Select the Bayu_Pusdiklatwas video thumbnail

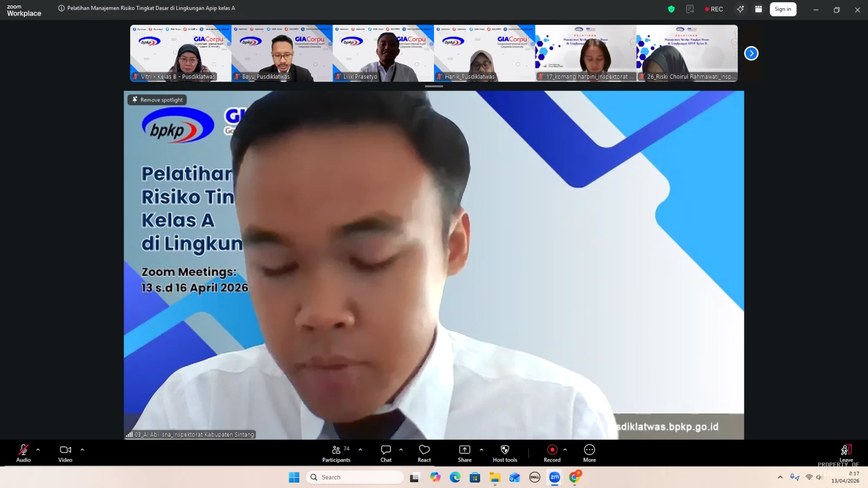pos(282,53)
